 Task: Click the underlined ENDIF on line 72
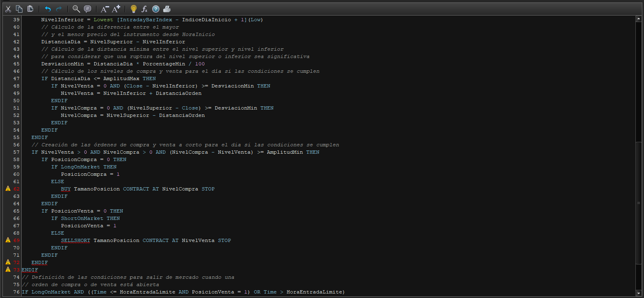tap(40, 262)
